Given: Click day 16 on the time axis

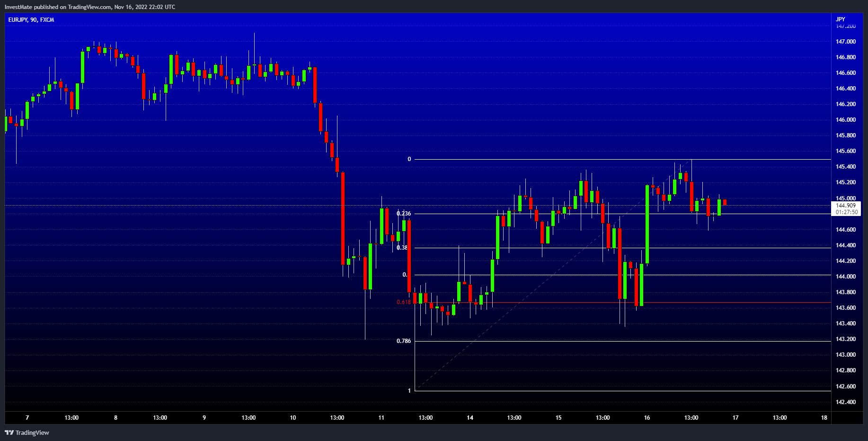Looking at the screenshot, I should [x=647, y=418].
